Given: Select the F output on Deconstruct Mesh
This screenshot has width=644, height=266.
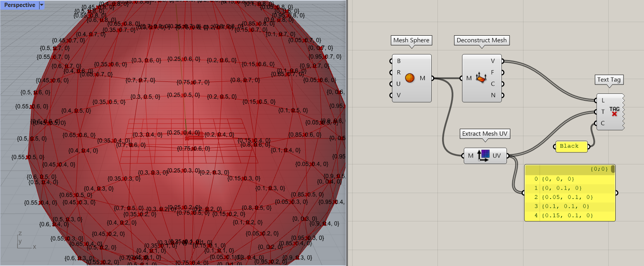Looking at the screenshot, I should click(x=493, y=73).
